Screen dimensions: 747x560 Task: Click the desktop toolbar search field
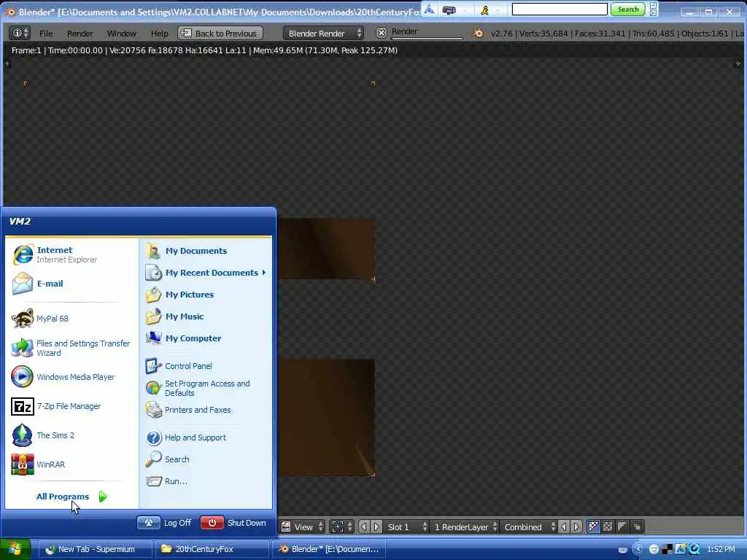[x=560, y=9]
